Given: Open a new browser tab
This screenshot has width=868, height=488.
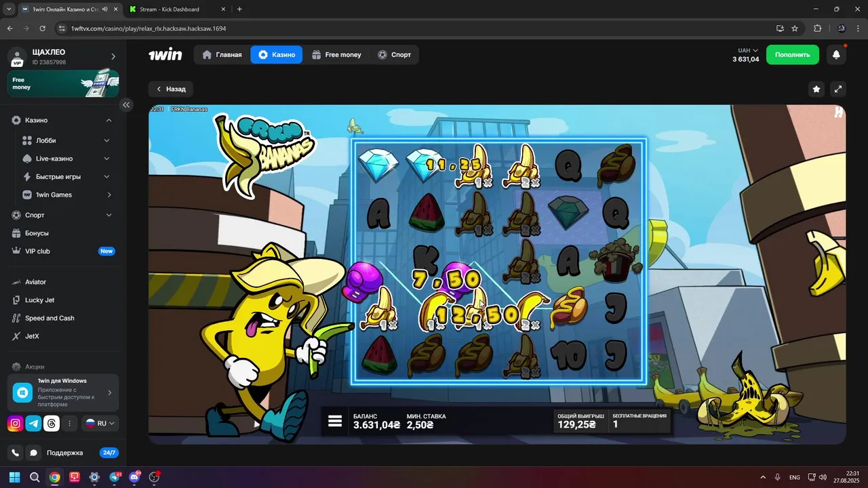Looking at the screenshot, I should pyautogui.click(x=239, y=9).
